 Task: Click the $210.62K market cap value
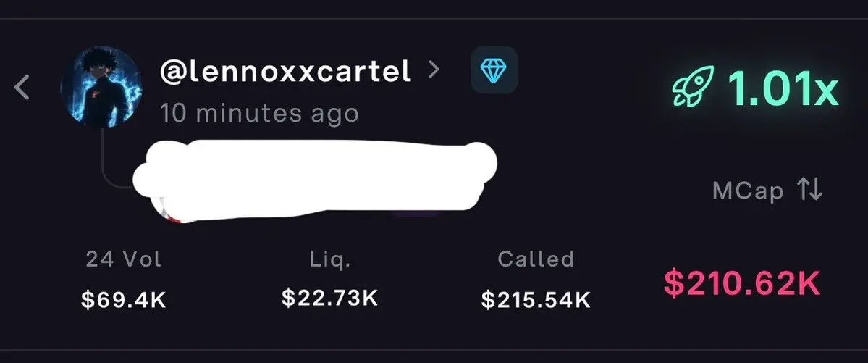742,283
